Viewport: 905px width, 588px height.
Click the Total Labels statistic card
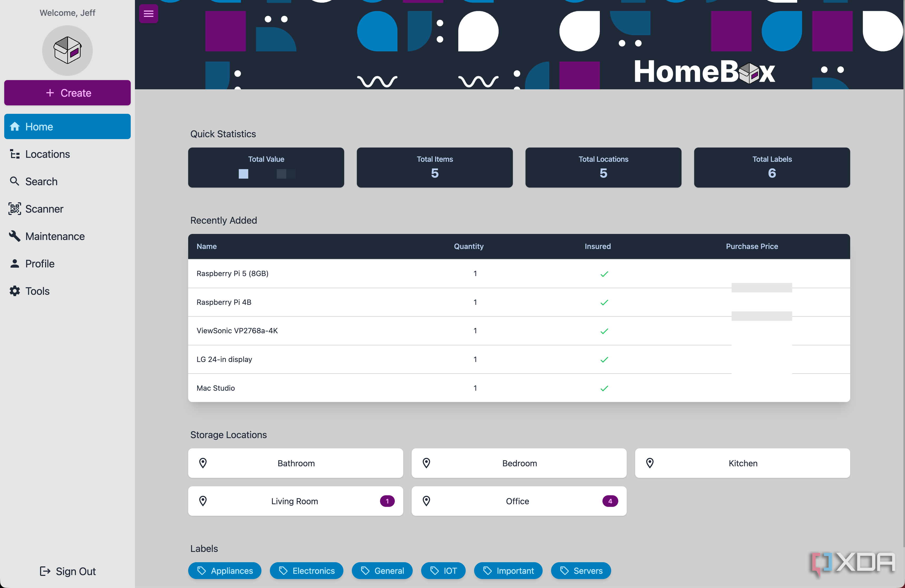pos(772,168)
